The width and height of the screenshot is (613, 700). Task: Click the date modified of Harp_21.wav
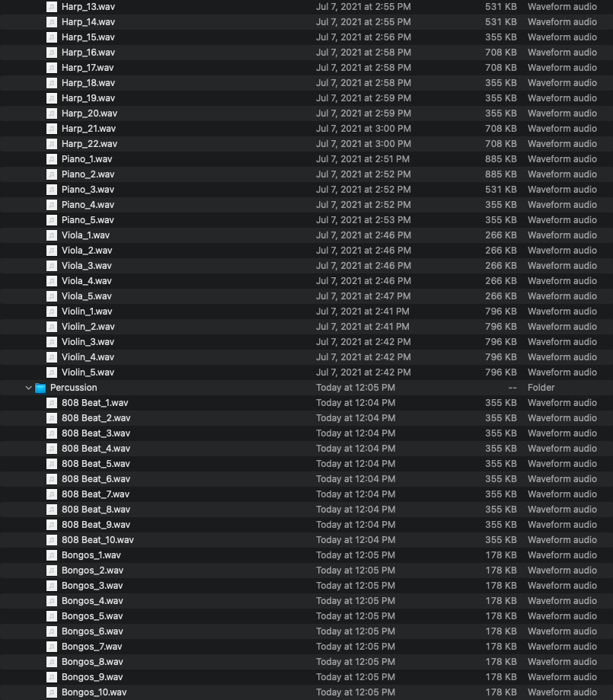(x=363, y=129)
